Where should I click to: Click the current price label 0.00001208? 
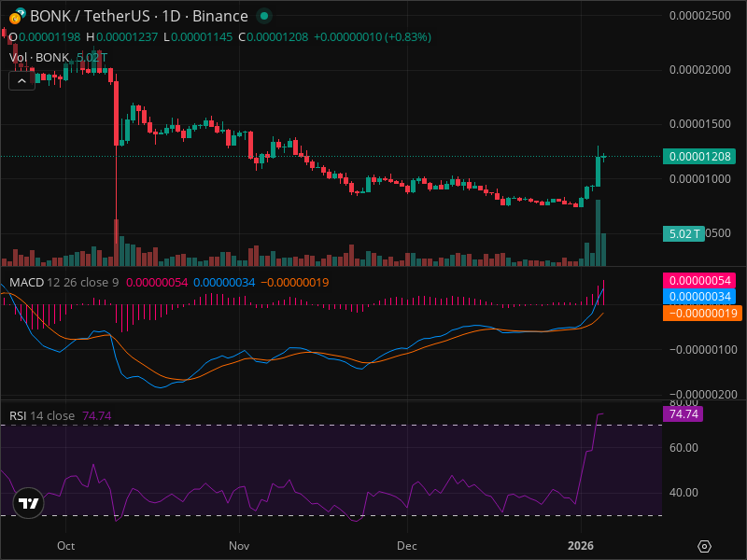(698, 156)
